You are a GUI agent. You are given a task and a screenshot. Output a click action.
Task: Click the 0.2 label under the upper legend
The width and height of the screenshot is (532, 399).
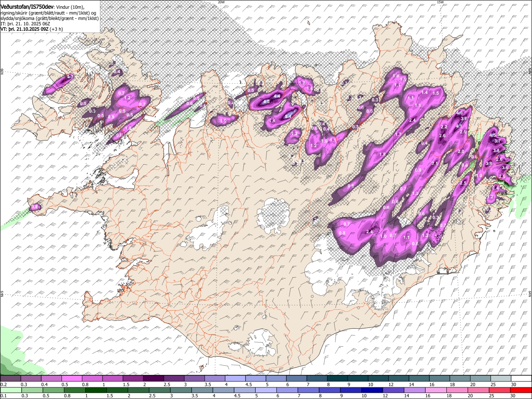(4, 384)
